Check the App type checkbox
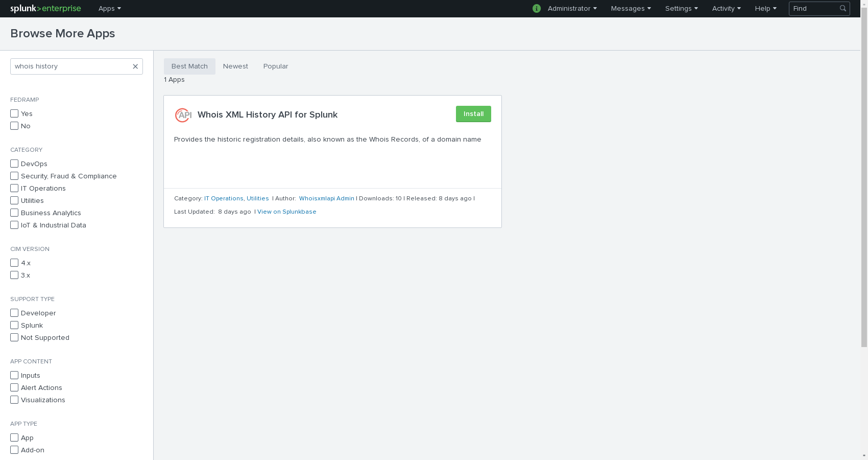868x460 pixels. [x=14, y=438]
